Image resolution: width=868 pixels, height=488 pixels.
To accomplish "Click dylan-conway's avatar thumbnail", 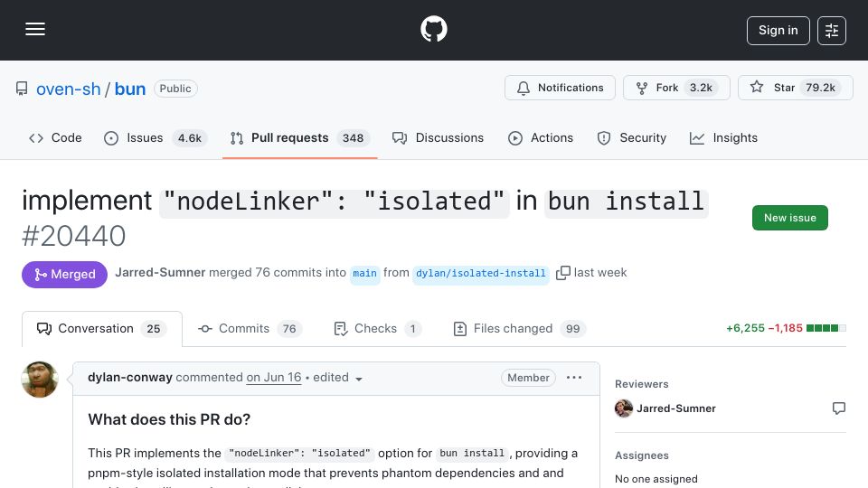I will 39,380.
